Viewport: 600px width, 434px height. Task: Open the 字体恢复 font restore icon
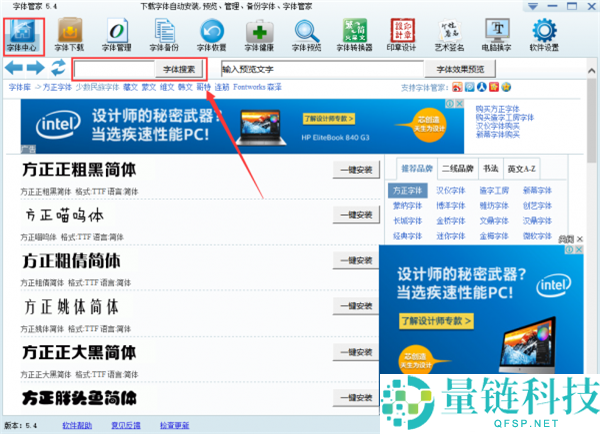[212, 36]
